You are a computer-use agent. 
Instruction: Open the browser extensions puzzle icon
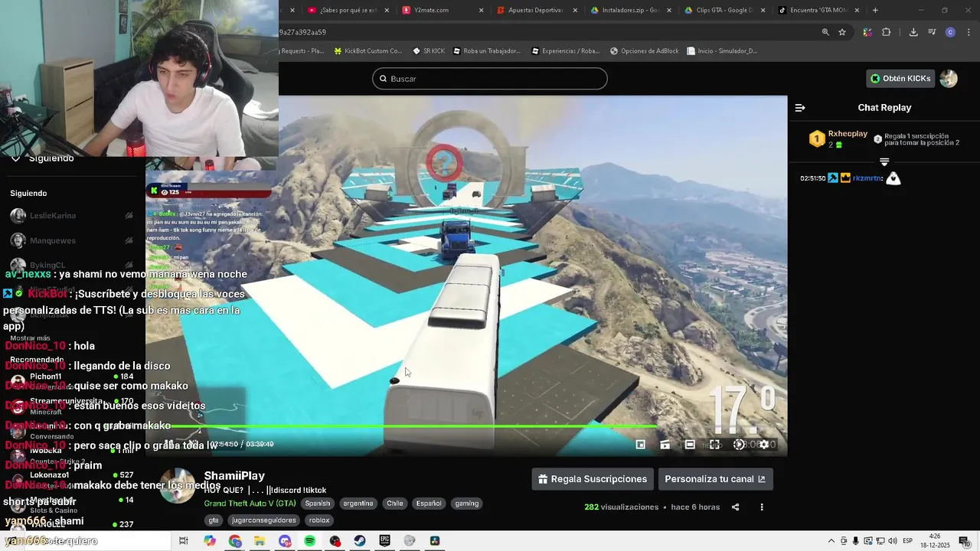click(x=887, y=32)
